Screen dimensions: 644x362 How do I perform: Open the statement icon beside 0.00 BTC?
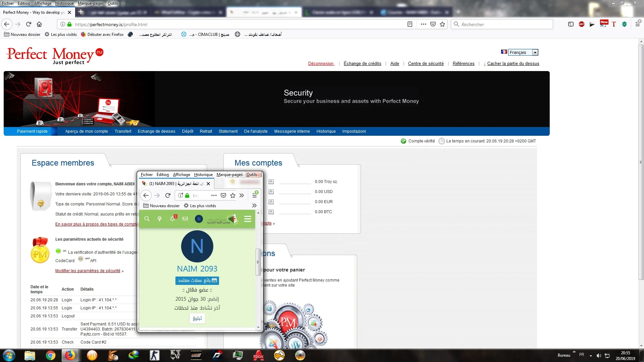(271, 212)
